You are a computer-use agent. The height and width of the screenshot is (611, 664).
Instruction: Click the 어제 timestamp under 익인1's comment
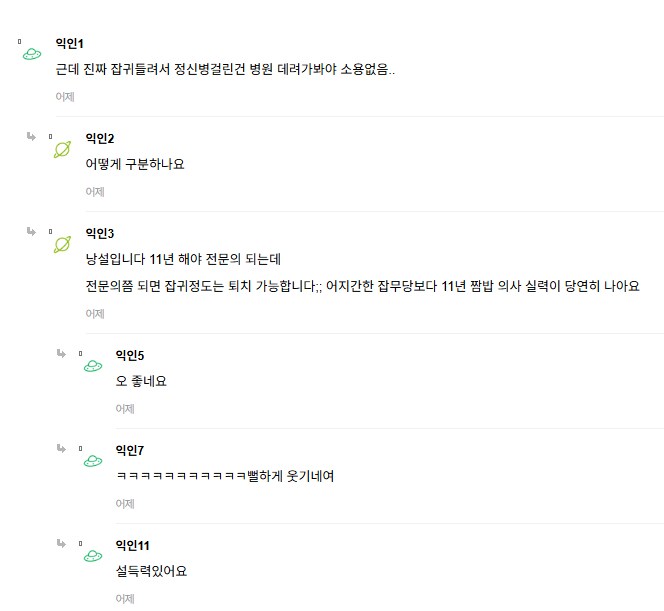pos(65,97)
